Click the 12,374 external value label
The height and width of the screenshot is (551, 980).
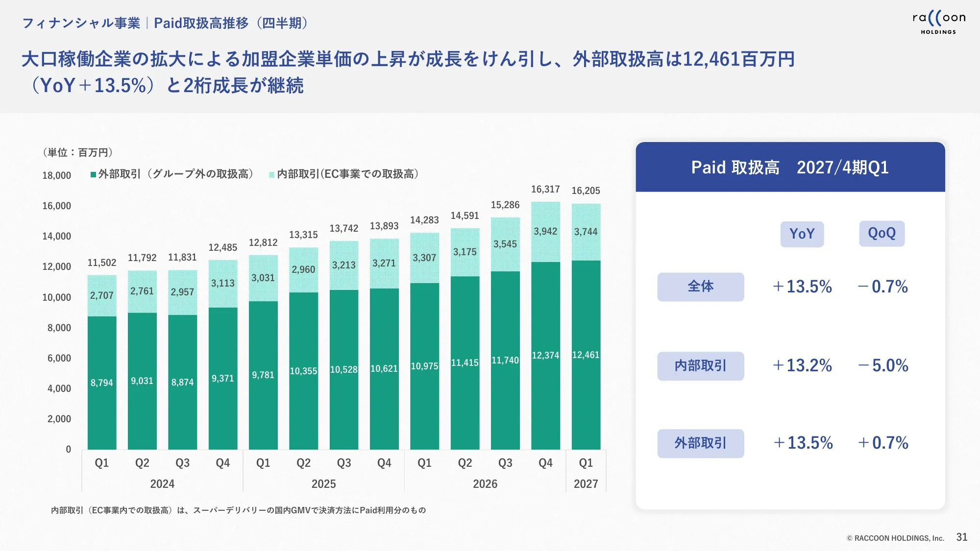[545, 356]
